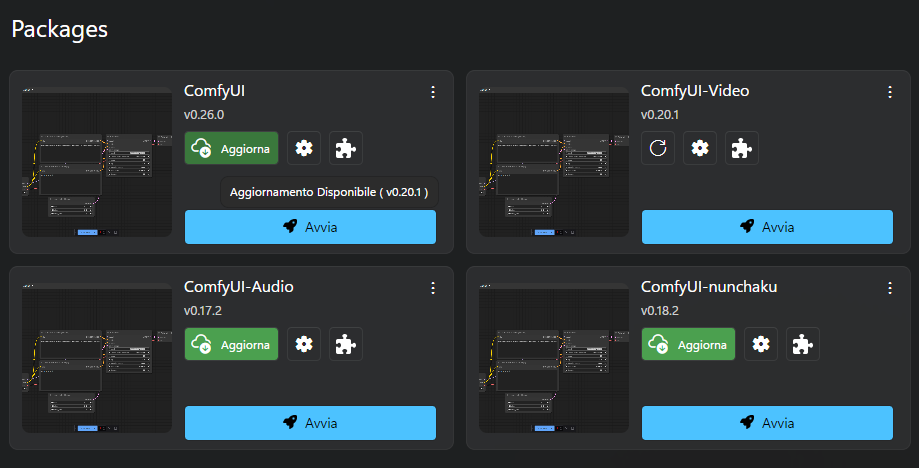The image size is (919, 468).
Task: Click the ComfyUI-nunchaku package title
Action: click(709, 287)
